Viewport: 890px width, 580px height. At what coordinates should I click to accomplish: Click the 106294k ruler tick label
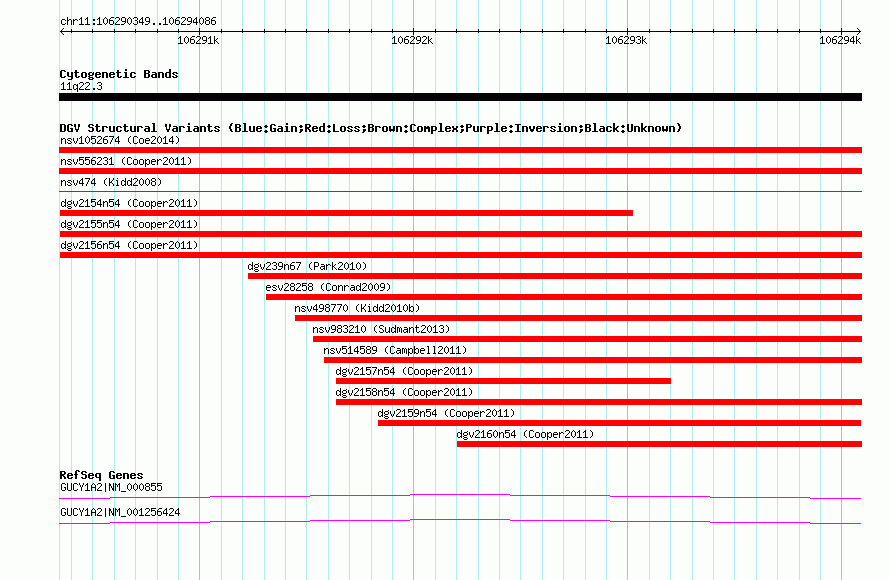(840, 40)
